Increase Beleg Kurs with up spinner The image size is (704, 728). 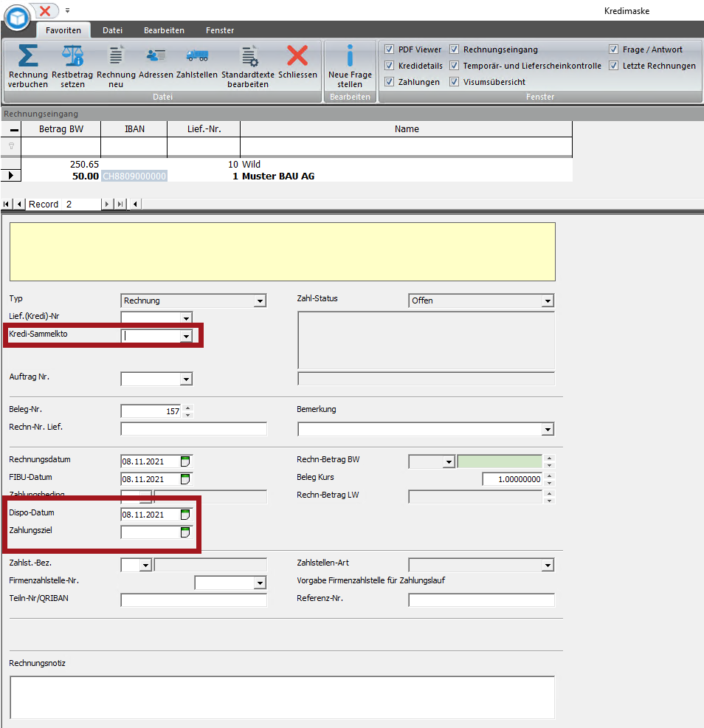click(x=550, y=476)
